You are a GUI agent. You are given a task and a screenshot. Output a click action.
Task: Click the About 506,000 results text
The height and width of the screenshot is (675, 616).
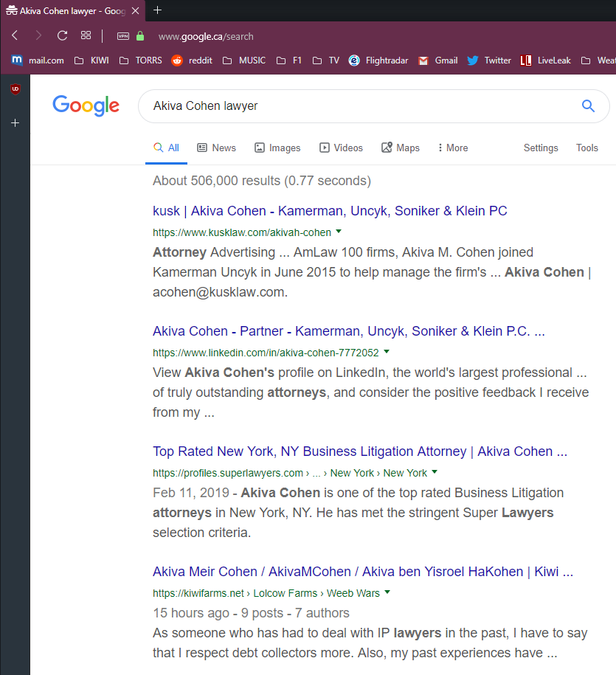point(262,181)
